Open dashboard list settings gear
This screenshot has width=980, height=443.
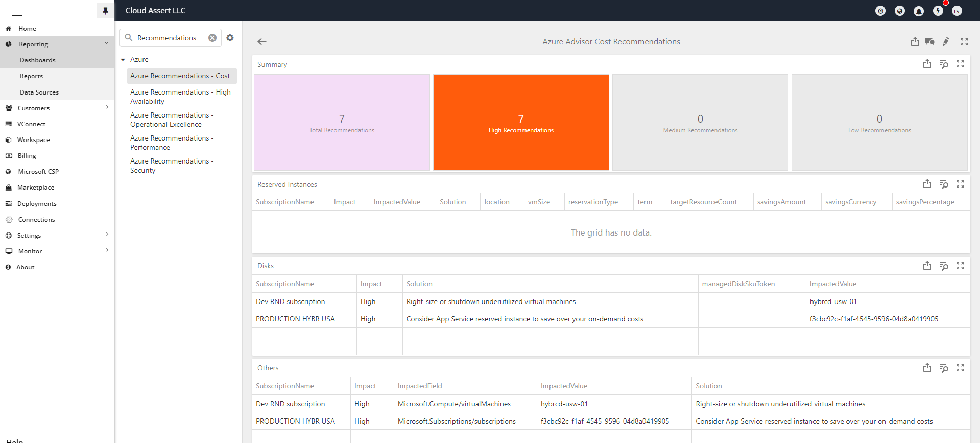coord(230,38)
